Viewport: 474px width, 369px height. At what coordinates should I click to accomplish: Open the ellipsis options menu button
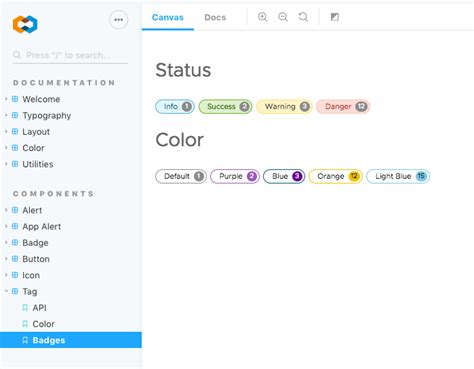(118, 20)
